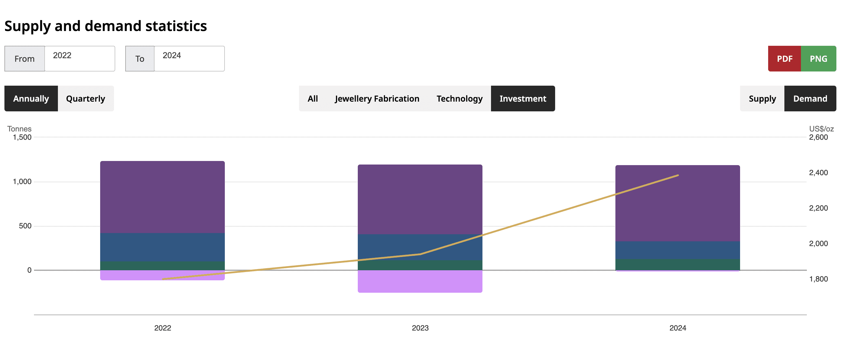The image size is (868, 358).
Task: Select the Demand view
Action: (x=810, y=98)
